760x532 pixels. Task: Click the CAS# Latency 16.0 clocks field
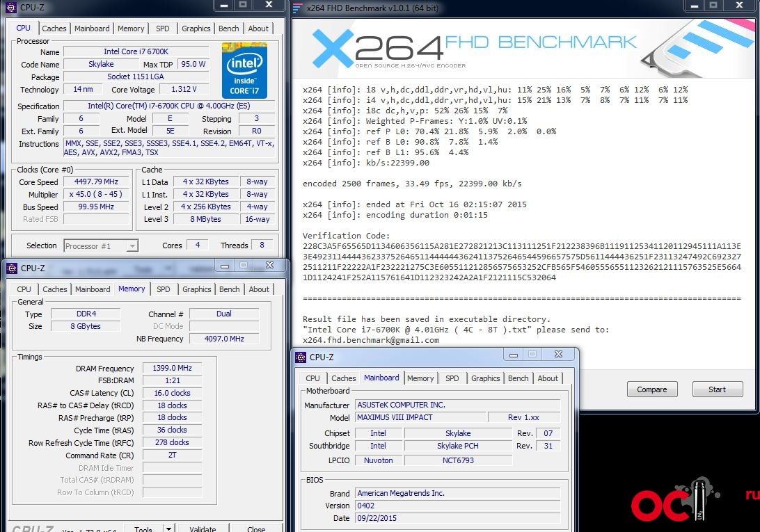point(172,393)
